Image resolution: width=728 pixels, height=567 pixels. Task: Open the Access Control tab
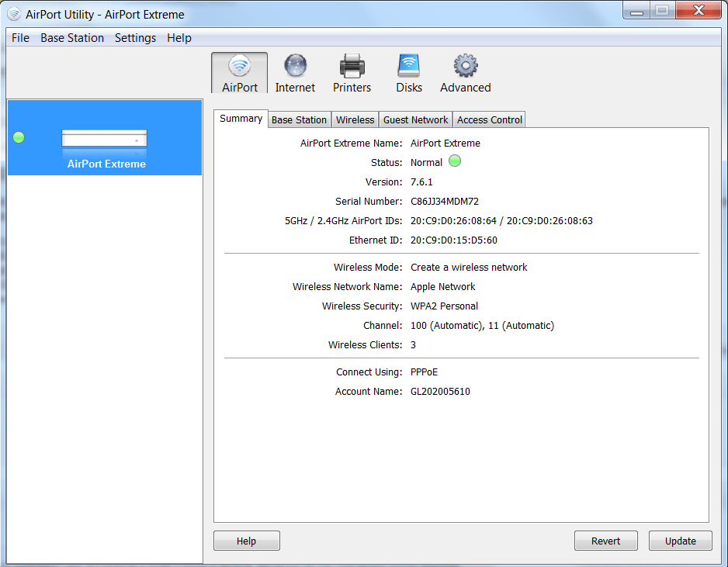click(x=490, y=119)
